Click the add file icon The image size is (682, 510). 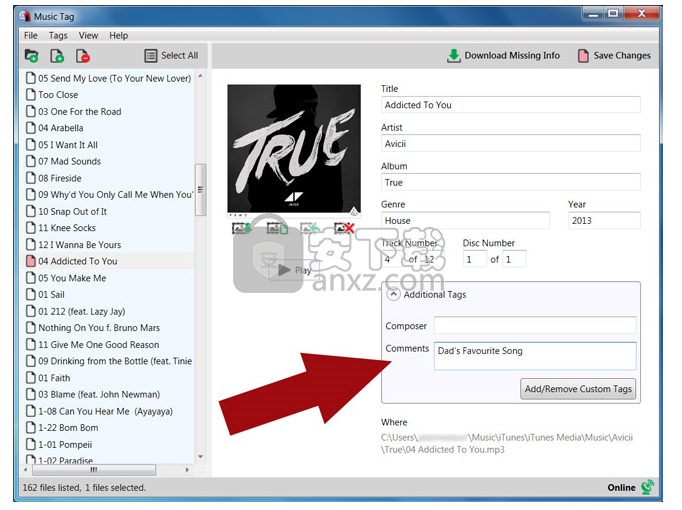pyautogui.click(x=57, y=56)
